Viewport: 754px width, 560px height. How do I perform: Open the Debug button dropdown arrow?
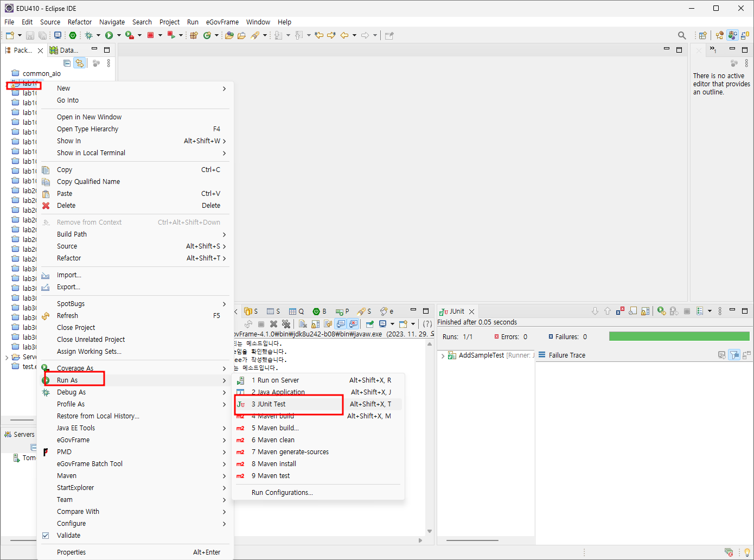pos(98,35)
